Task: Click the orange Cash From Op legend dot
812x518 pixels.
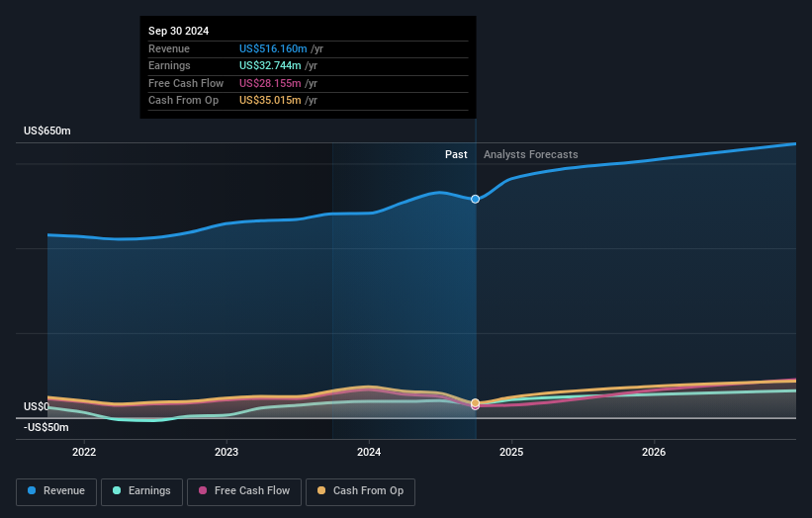Action: tap(321, 490)
